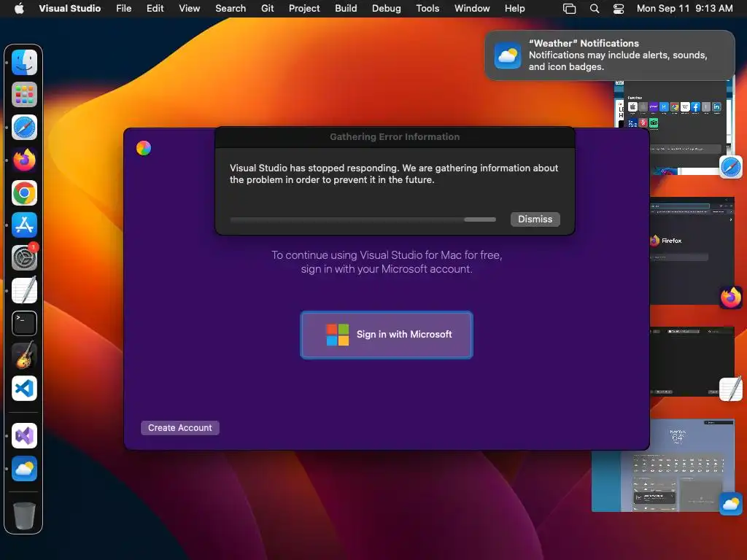Click the Create Account button

coord(180,427)
